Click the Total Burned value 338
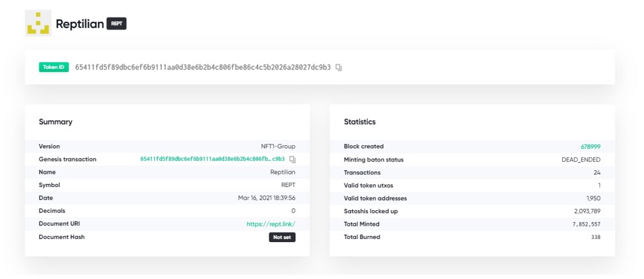 pyautogui.click(x=595, y=237)
